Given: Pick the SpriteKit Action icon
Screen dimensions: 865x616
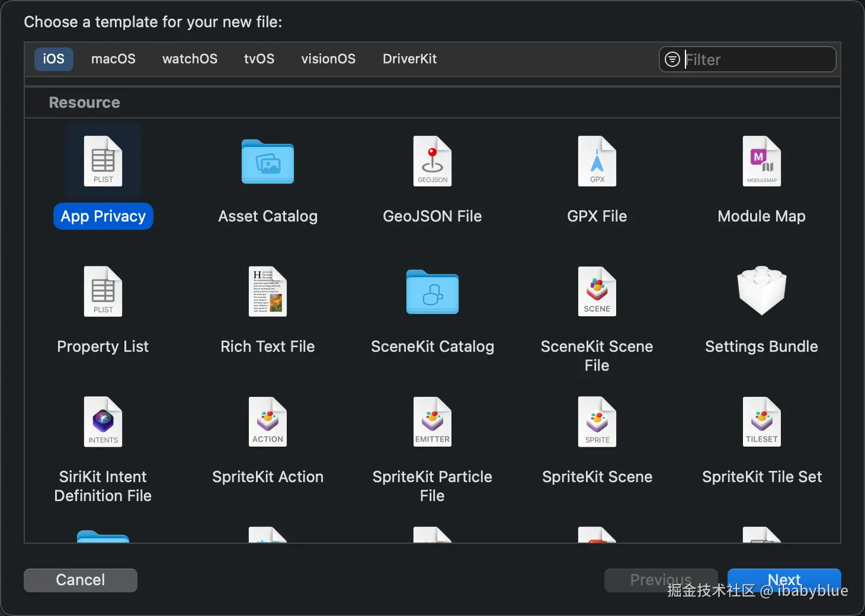Looking at the screenshot, I should pyautogui.click(x=268, y=422).
